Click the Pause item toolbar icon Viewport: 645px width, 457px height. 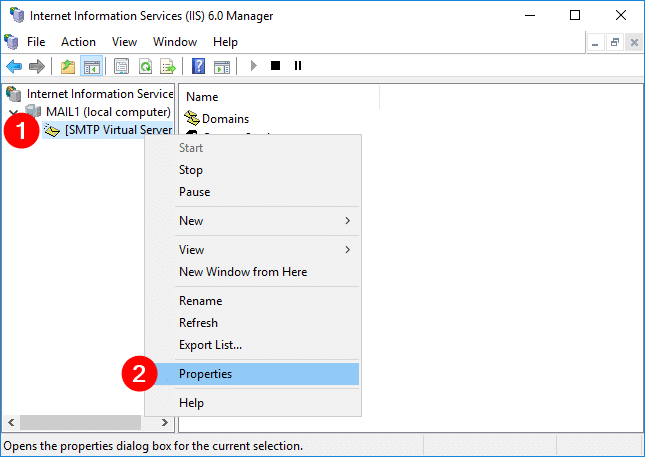point(298,65)
